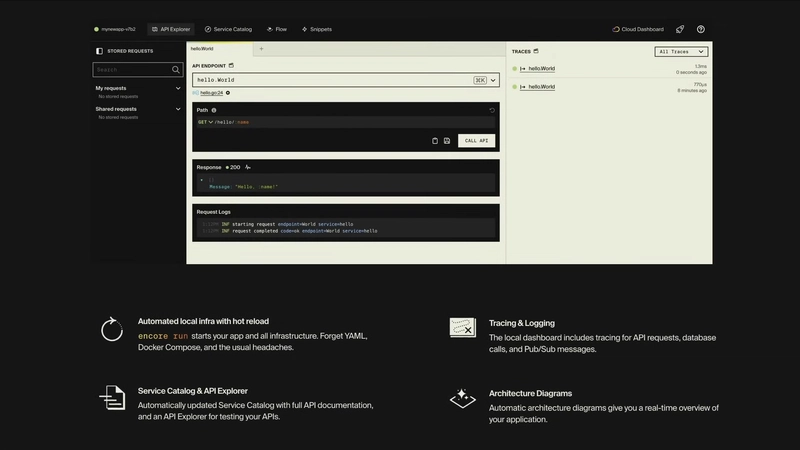Click the "encore run" code text
This screenshot has width=800, height=450.
point(163,336)
